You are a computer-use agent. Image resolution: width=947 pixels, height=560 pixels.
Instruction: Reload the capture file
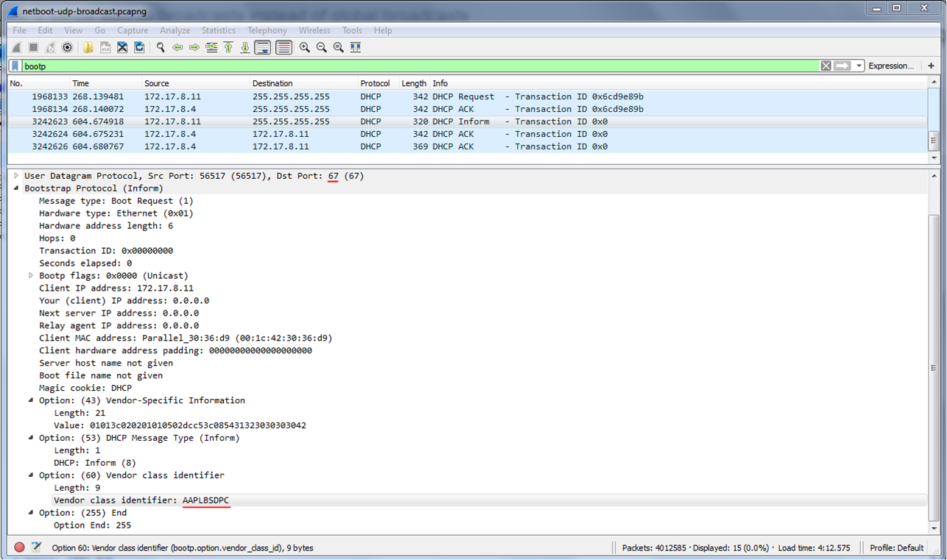click(x=138, y=48)
